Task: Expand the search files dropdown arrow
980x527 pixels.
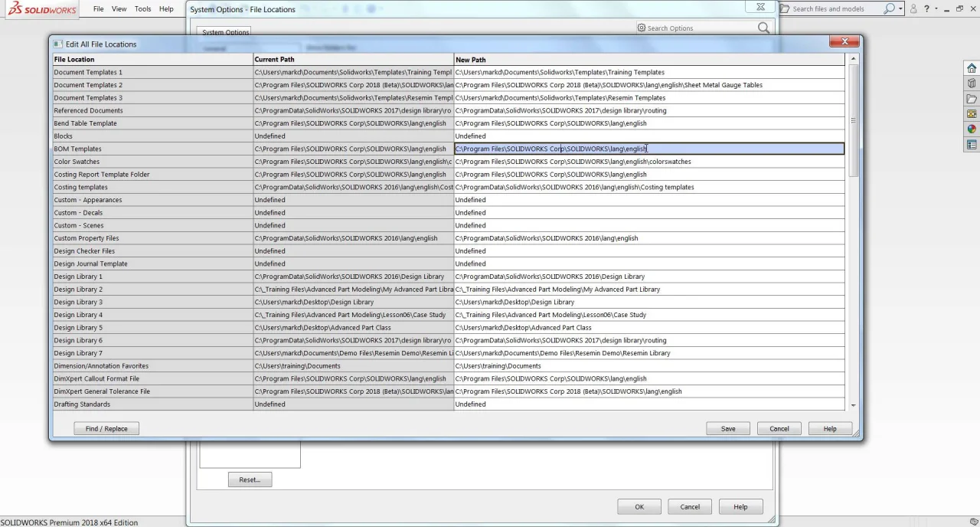Action: click(x=900, y=9)
